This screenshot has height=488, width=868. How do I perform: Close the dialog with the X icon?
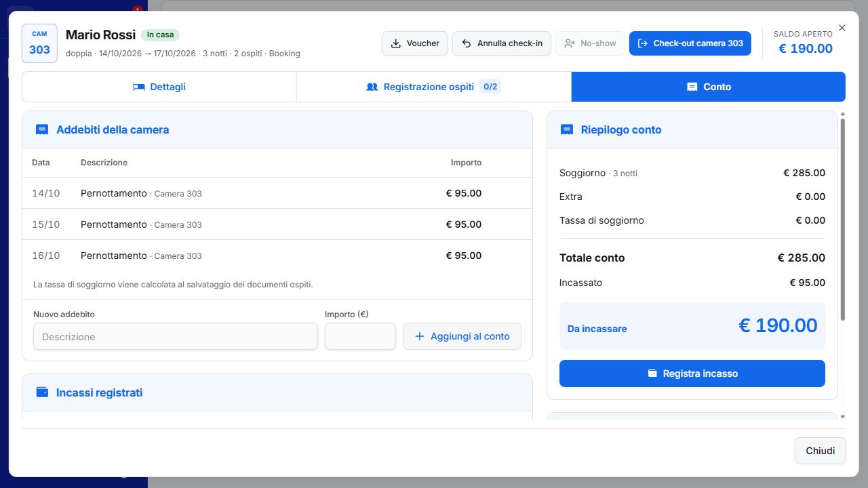[x=842, y=28]
